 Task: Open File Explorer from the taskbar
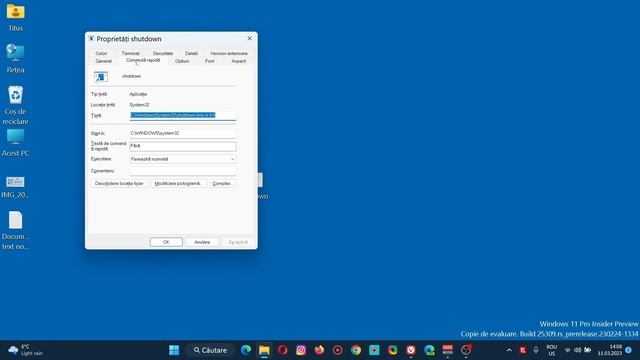(x=264, y=350)
